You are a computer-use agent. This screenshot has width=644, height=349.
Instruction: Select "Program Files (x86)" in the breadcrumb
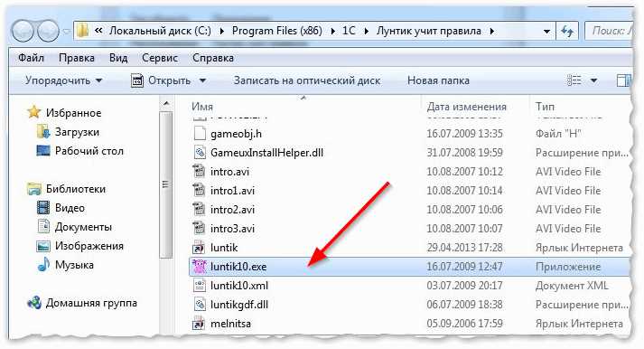click(276, 31)
